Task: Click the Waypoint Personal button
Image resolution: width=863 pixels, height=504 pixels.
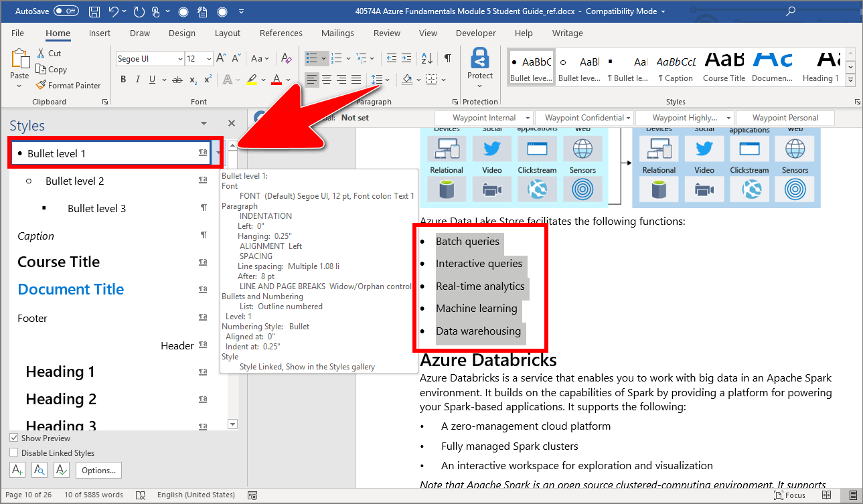Action: coord(785,118)
